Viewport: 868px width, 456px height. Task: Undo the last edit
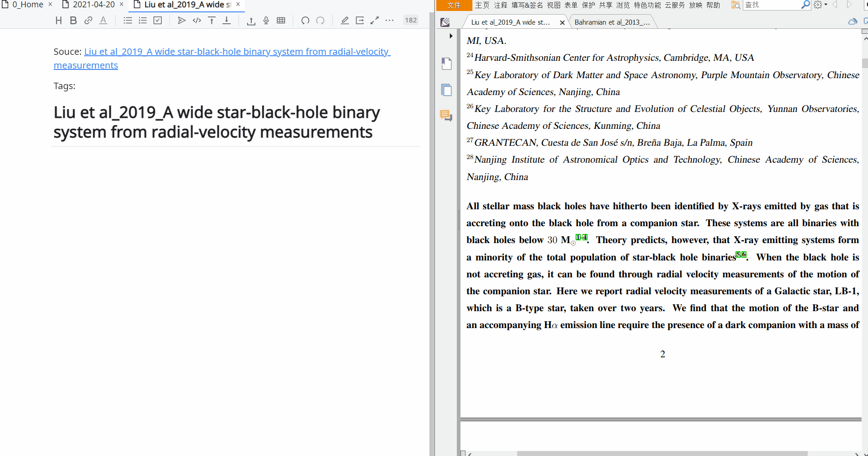pos(305,21)
